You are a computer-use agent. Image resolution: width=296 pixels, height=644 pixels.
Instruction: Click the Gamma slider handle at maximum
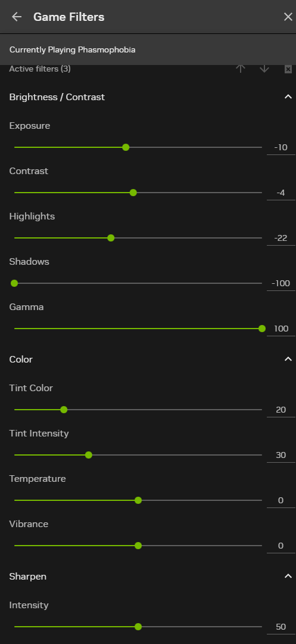[x=262, y=329]
